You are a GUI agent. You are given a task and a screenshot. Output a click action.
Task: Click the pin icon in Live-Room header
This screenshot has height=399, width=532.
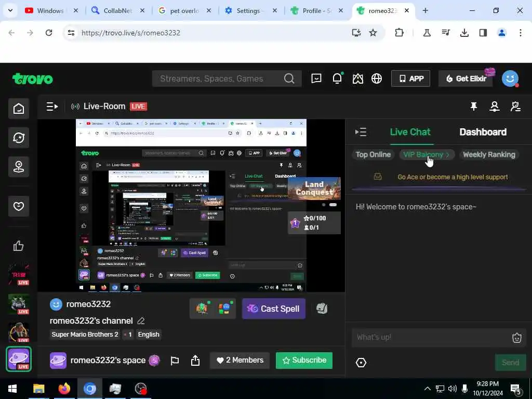[x=474, y=107]
